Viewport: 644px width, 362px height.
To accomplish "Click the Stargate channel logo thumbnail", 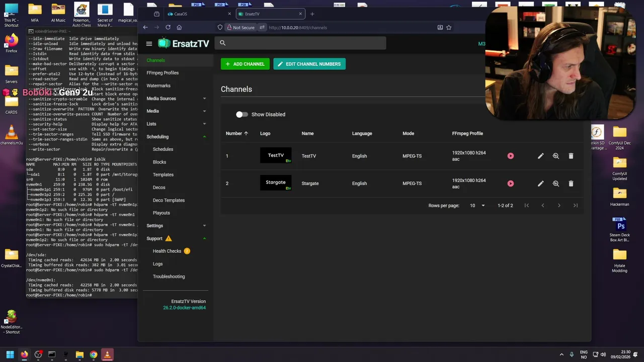I will pyautogui.click(x=276, y=183).
